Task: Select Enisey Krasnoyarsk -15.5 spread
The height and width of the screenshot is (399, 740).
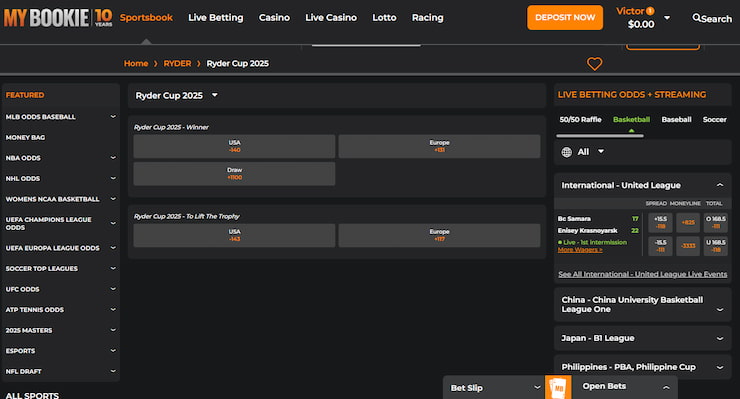Action: pos(660,246)
